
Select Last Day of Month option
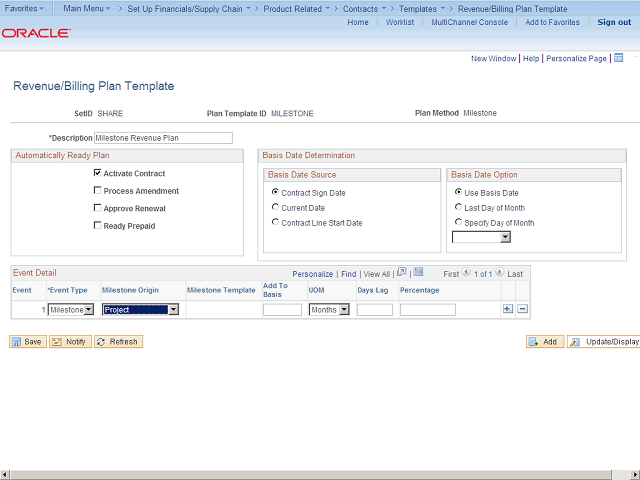[x=458, y=207]
